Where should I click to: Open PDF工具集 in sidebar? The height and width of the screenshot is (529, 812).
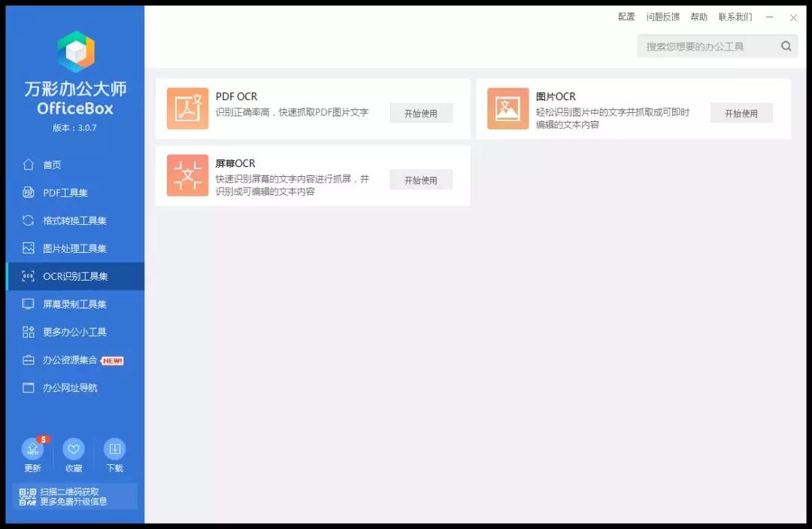(65, 193)
